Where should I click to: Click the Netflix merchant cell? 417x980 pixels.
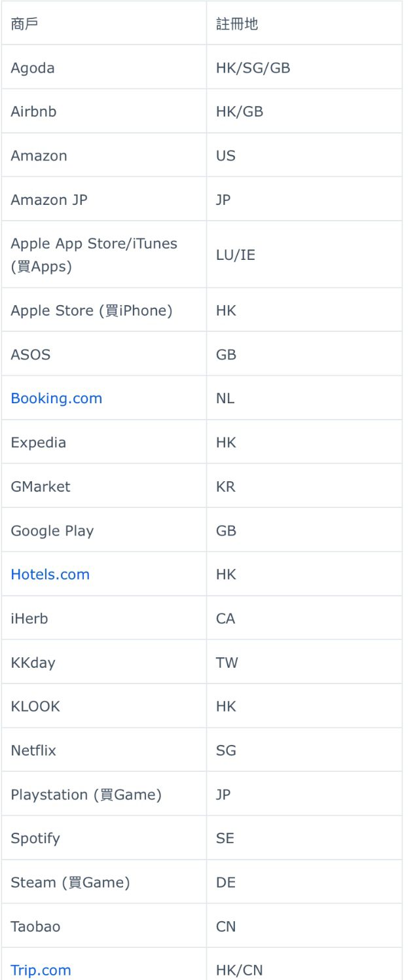[103, 750]
